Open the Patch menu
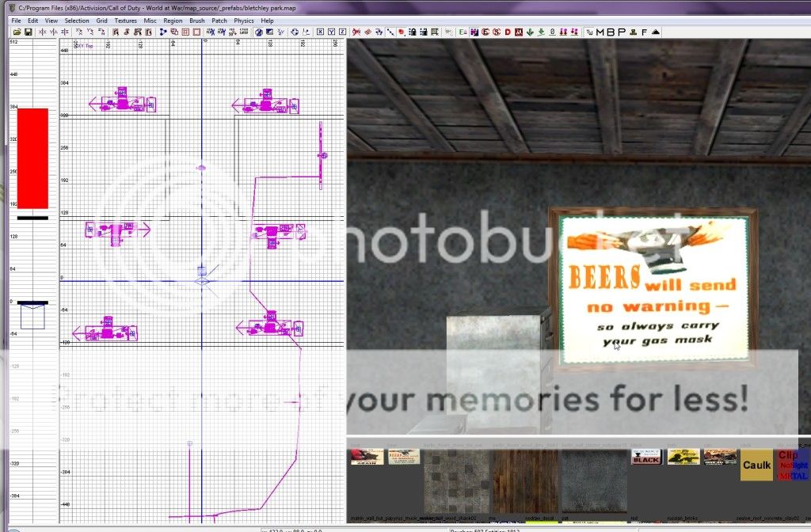The width and height of the screenshot is (811, 532). 219,20
